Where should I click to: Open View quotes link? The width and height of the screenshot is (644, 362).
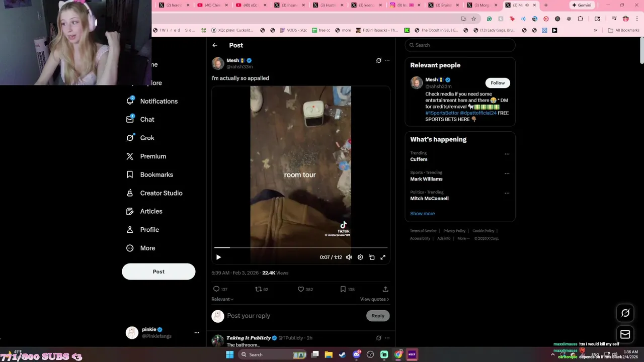pyautogui.click(x=374, y=299)
